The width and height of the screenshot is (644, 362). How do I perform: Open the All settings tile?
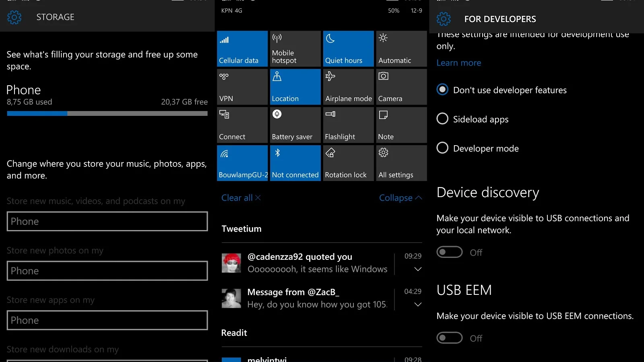[401, 163]
